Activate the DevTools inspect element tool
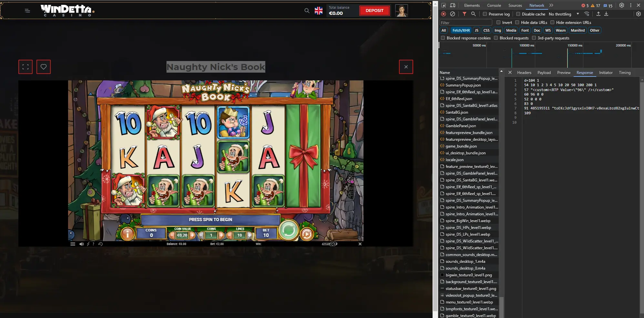This screenshot has width=644, height=318. [x=444, y=5]
